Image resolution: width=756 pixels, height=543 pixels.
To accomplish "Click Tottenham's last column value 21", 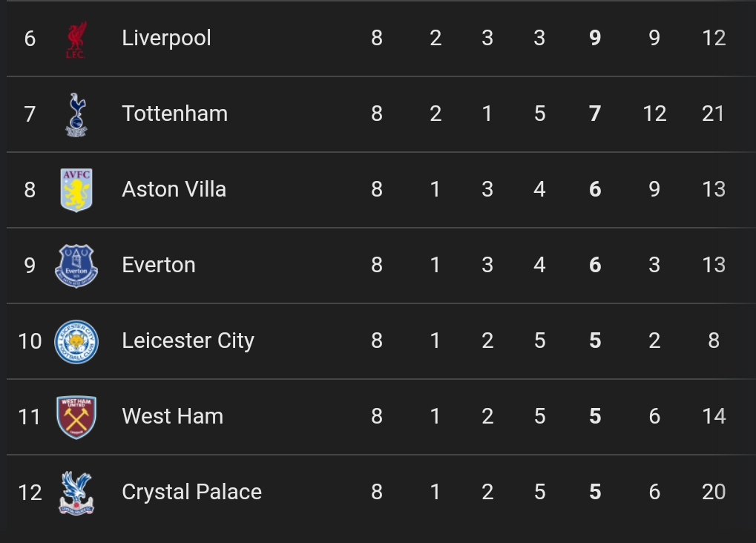I will point(714,114).
